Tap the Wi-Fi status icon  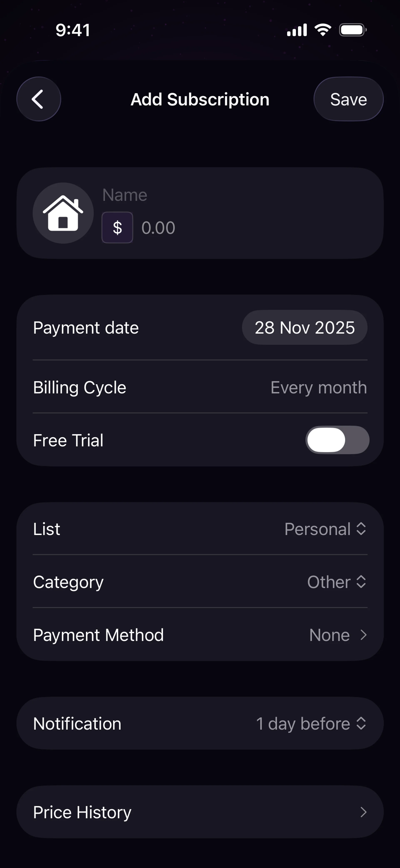322,30
